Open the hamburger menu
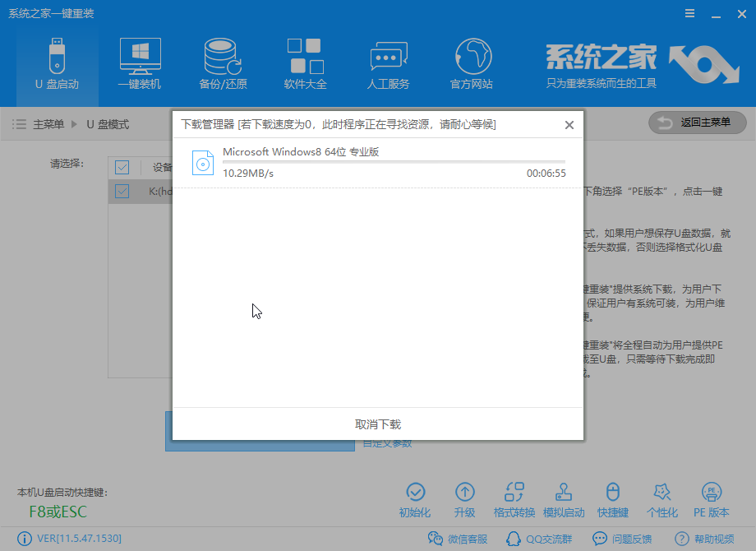 click(689, 13)
